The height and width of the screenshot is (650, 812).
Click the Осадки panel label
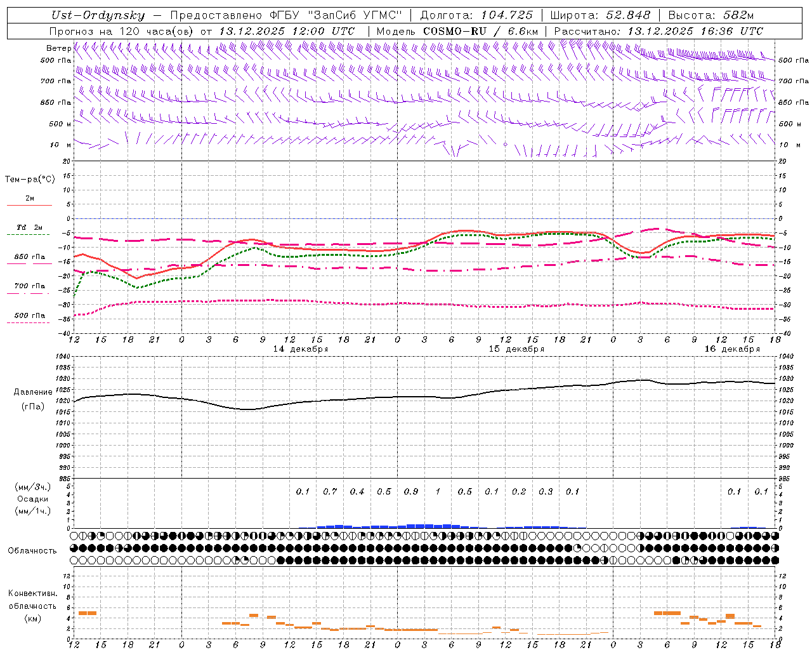tap(33, 500)
